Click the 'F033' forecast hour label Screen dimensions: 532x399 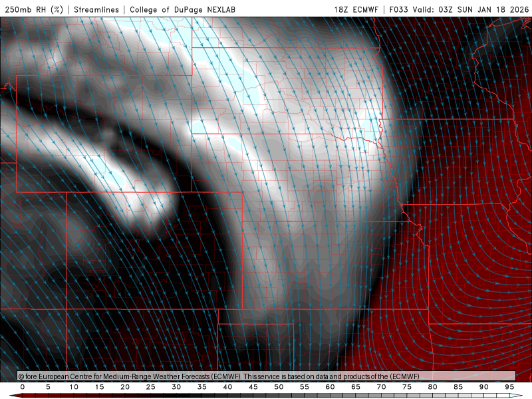click(399, 9)
